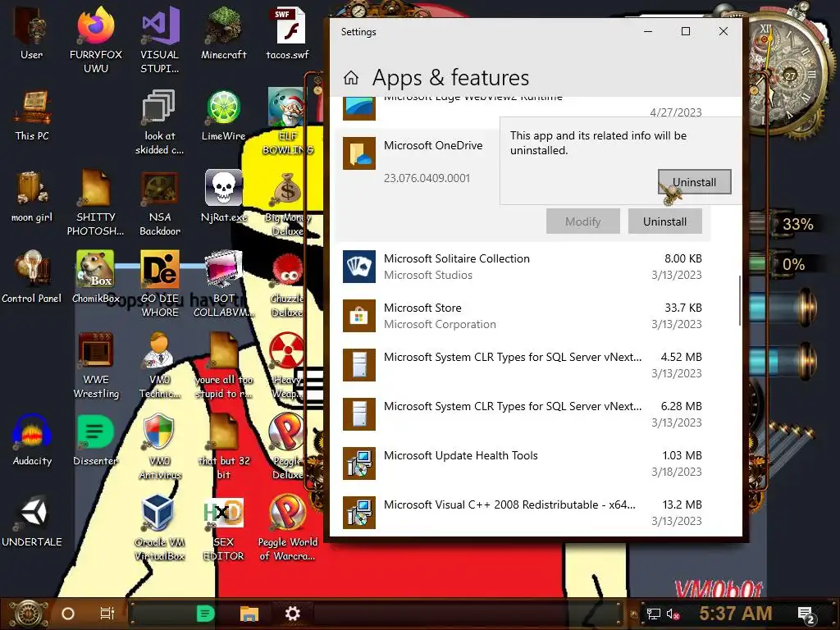Launch the ChomikBox desktop icon
Viewport: 840px width, 630px height.
tap(95, 277)
